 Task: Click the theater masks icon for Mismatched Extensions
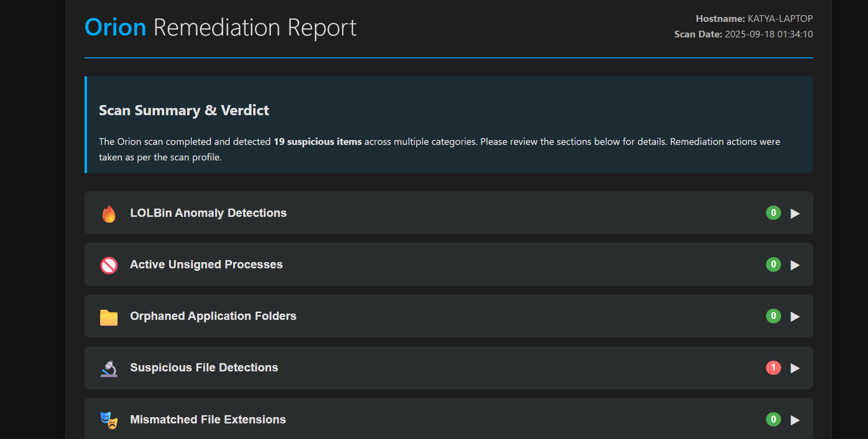coord(109,420)
